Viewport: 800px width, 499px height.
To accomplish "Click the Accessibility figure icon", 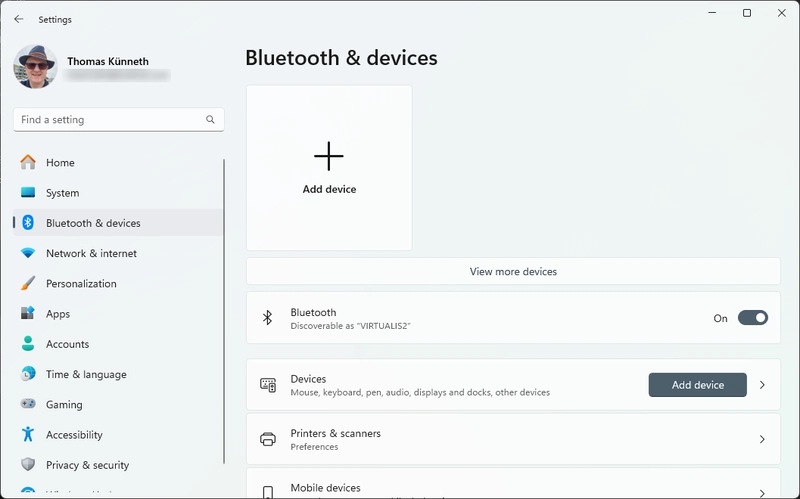I will (x=28, y=434).
